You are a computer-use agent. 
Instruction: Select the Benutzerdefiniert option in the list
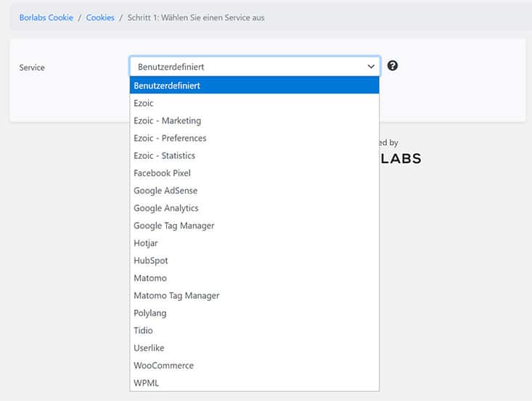point(255,86)
